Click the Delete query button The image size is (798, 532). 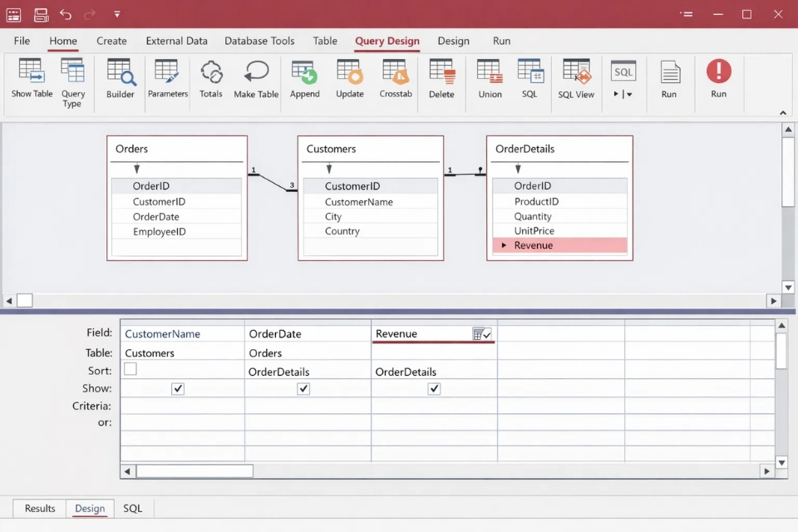pyautogui.click(x=441, y=73)
